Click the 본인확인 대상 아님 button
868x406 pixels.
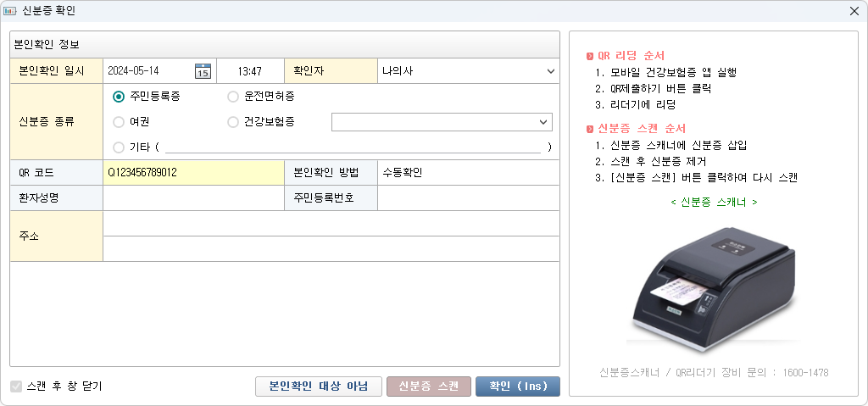tap(318, 387)
